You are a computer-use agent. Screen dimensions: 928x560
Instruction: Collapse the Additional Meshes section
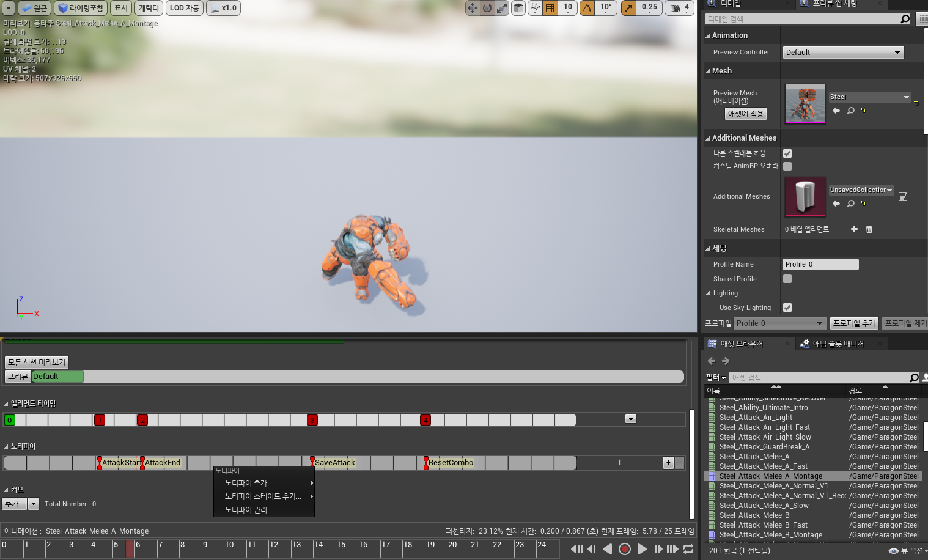pos(708,138)
